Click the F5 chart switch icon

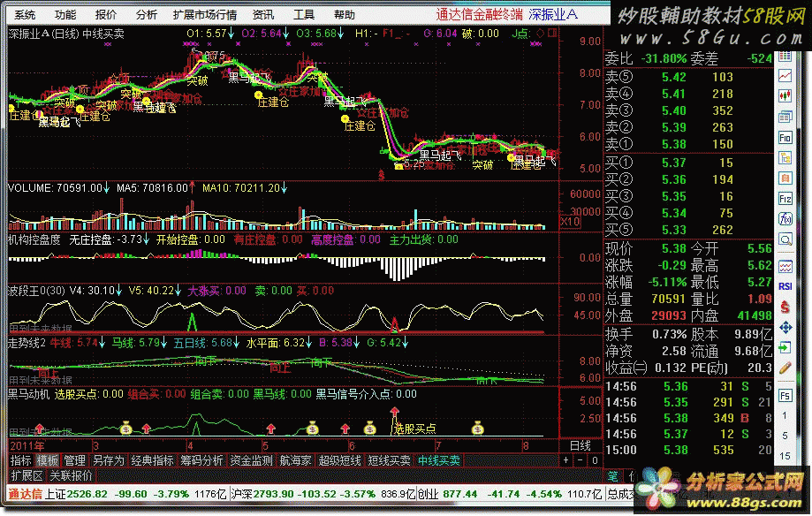click(x=785, y=396)
